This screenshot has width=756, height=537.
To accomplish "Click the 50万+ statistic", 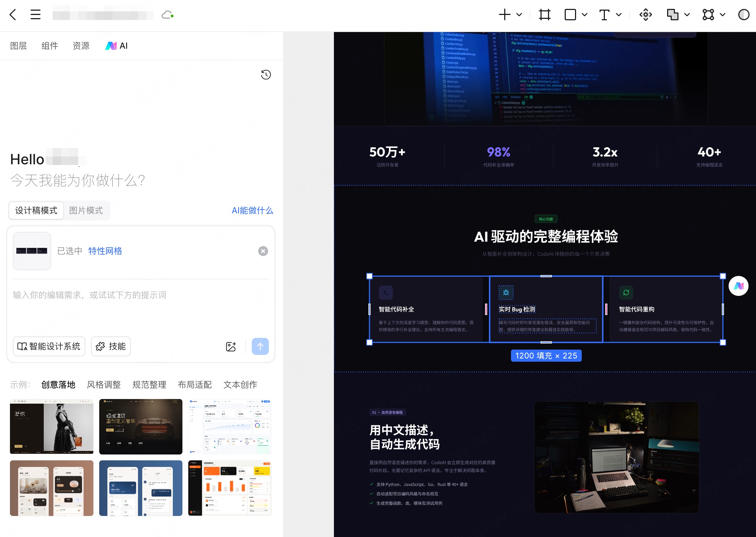I will coord(387,152).
